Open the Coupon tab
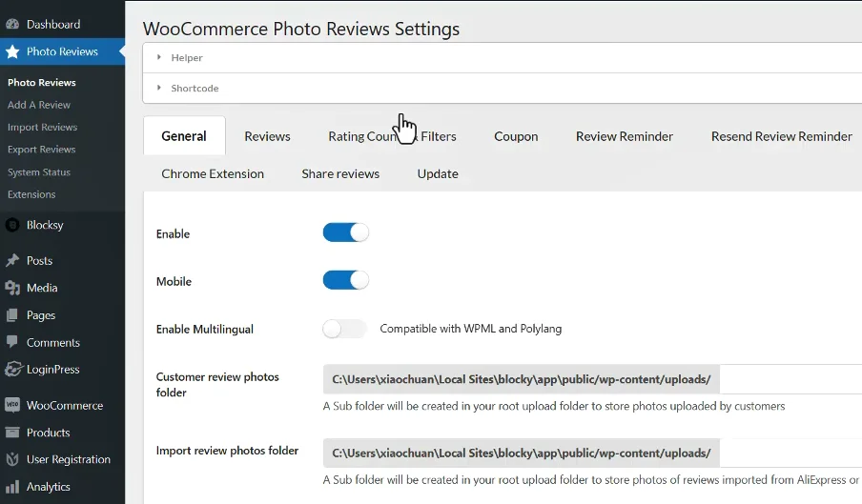This screenshot has height=504, width=862. click(516, 136)
